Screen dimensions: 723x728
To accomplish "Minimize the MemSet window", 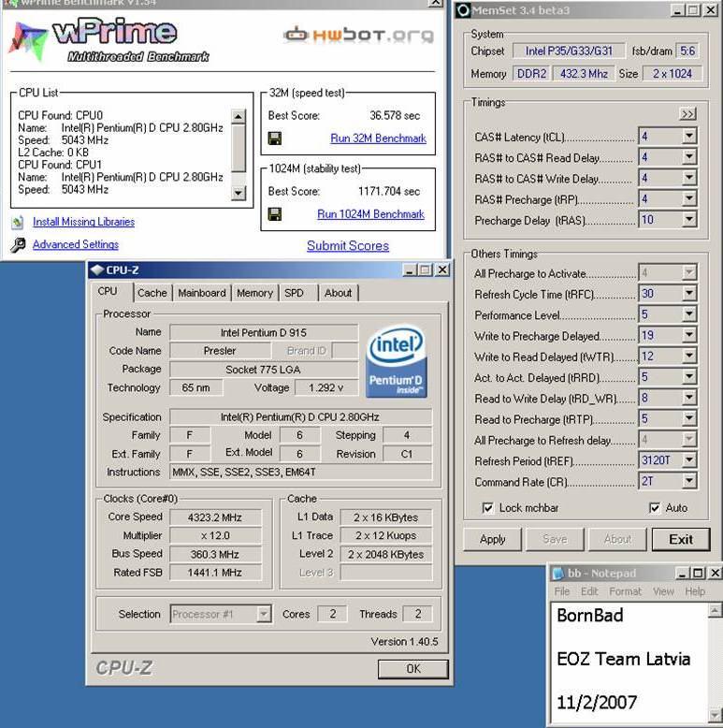I will (x=677, y=10).
